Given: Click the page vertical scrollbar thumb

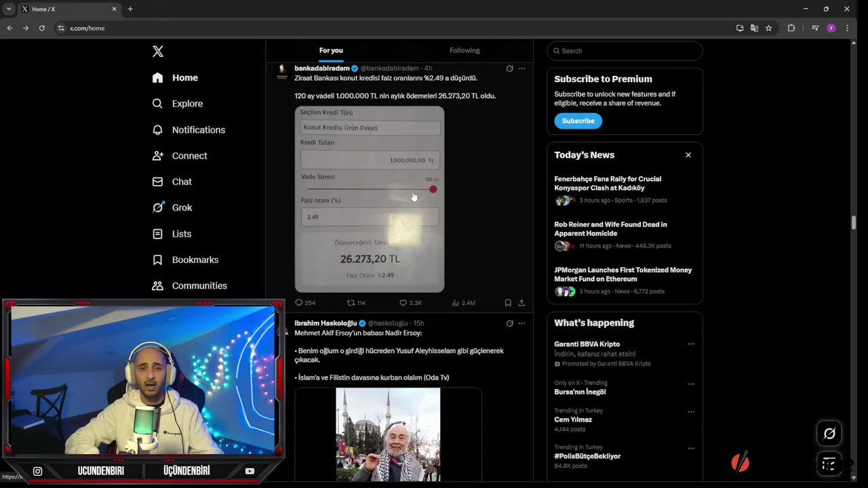Looking at the screenshot, I should (x=854, y=222).
